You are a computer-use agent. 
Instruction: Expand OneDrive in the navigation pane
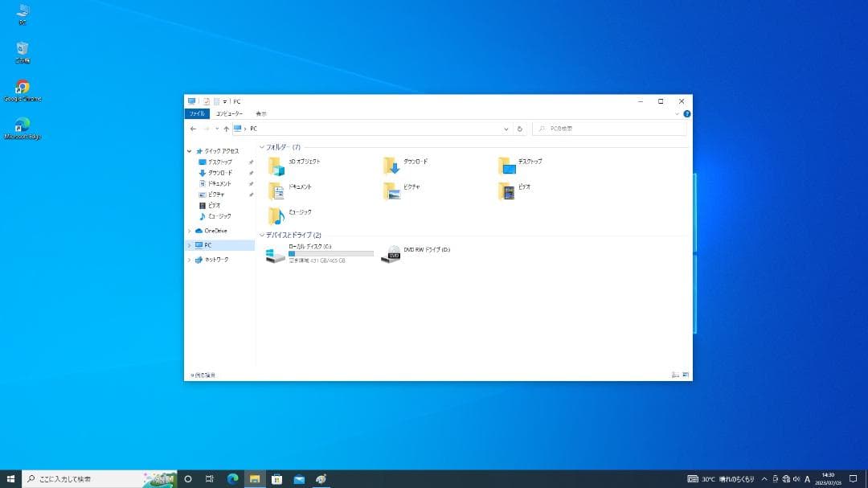(x=191, y=231)
